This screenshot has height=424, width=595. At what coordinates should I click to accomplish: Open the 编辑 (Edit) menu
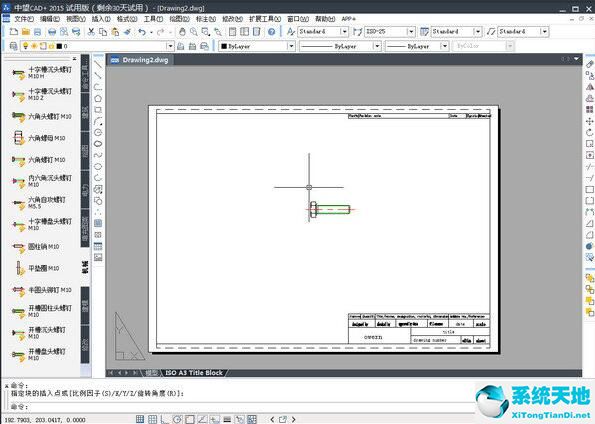tap(50, 19)
